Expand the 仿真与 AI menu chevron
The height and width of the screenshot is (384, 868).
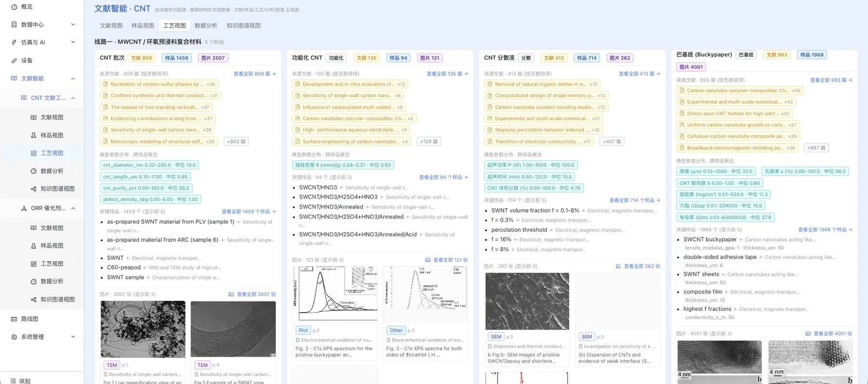point(73,42)
